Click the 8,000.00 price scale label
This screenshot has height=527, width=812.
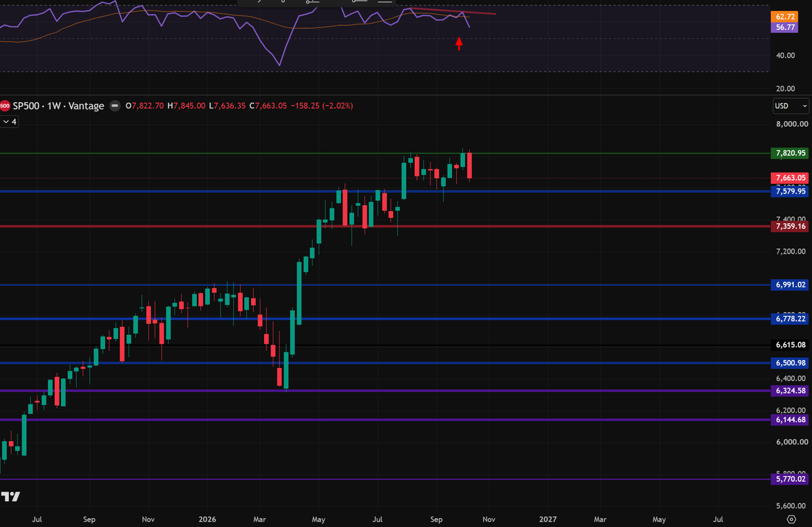point(790,124)
